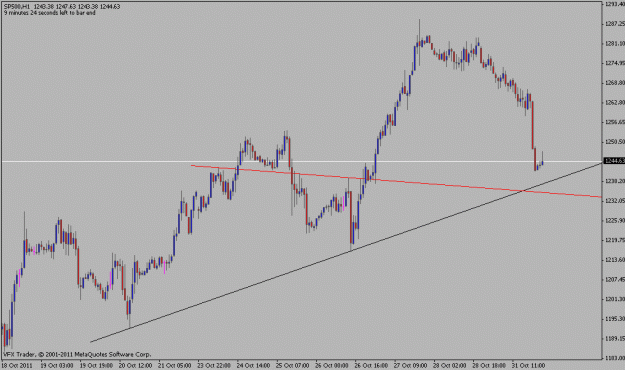Image resolution: width=625 pixels, height=370 pixels.
Task: Click the 1250.50 price scale label
Action: tap(615, 142)
